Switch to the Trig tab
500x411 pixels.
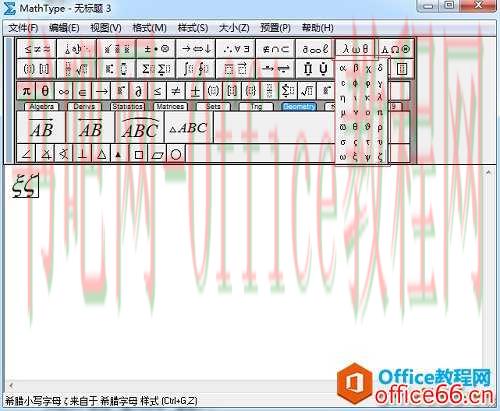point(256,106)
